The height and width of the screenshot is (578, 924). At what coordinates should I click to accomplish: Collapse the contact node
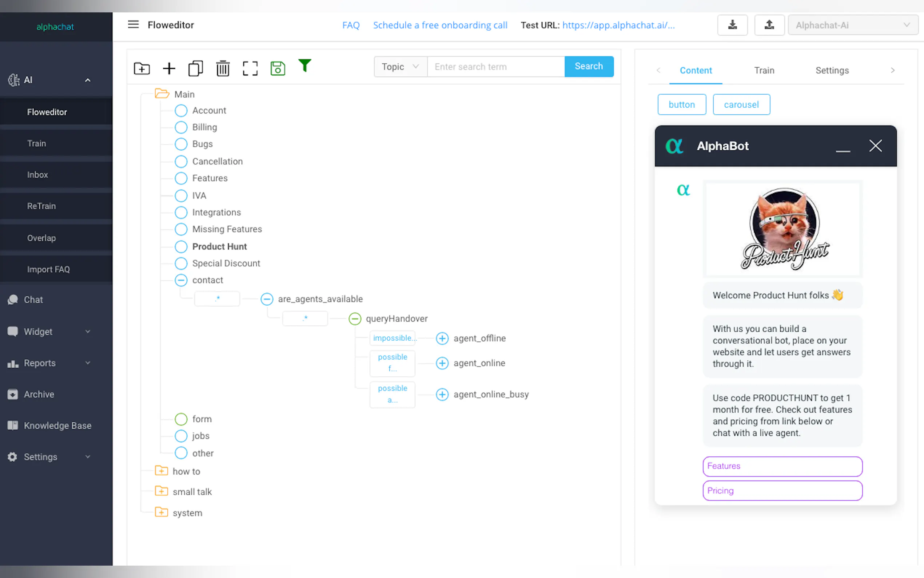pyautogui.click(x=181, y=280)
